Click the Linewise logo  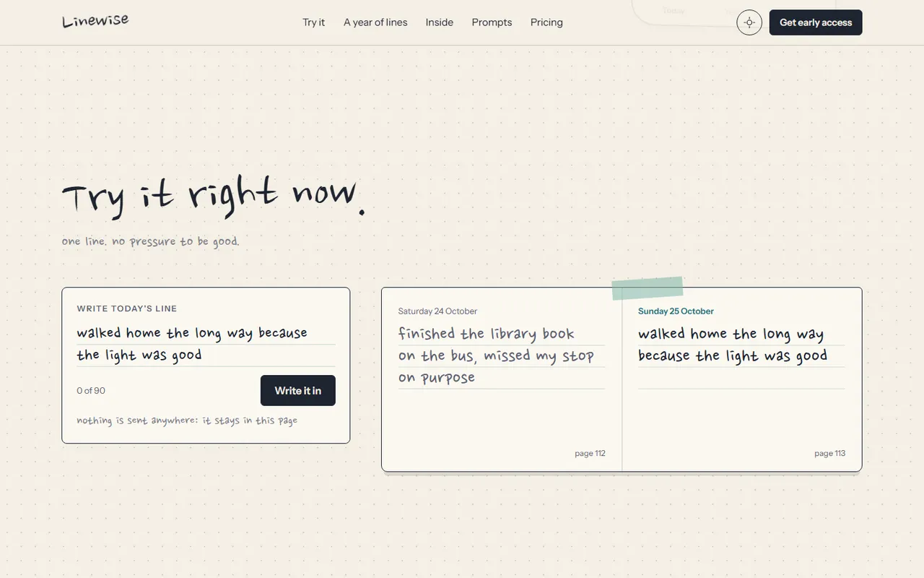pos(95,21)
